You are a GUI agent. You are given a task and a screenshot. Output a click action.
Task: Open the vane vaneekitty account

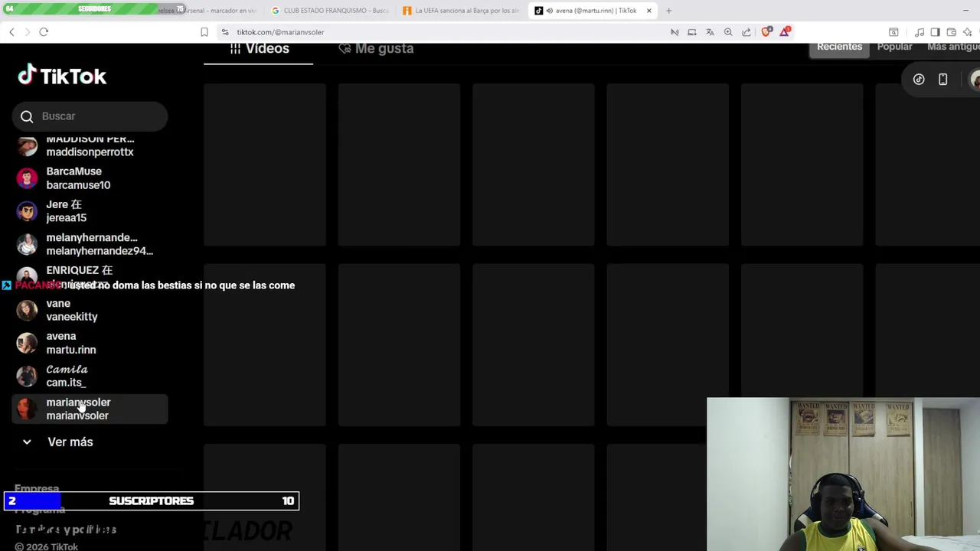[x=90, y=310]
